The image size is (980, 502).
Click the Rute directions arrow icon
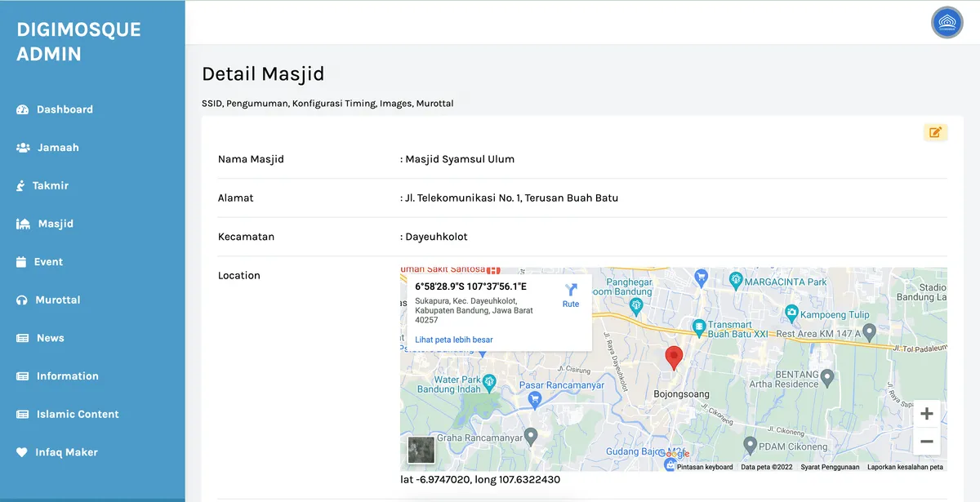571,290
